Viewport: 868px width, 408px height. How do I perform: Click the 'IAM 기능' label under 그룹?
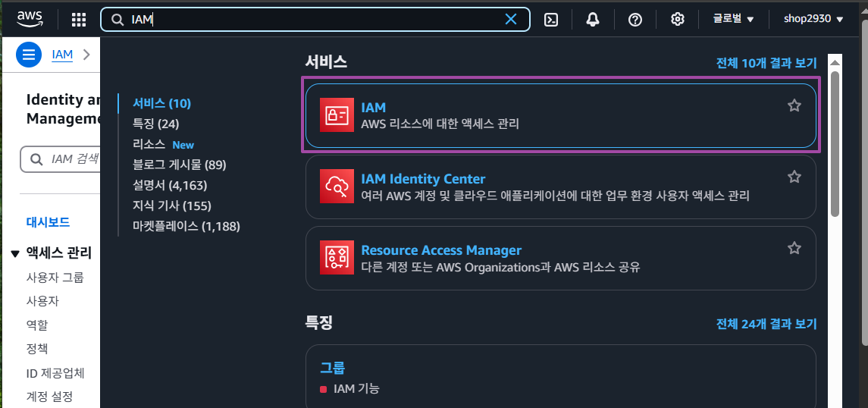pyautogui.click(x=356, y=388)
